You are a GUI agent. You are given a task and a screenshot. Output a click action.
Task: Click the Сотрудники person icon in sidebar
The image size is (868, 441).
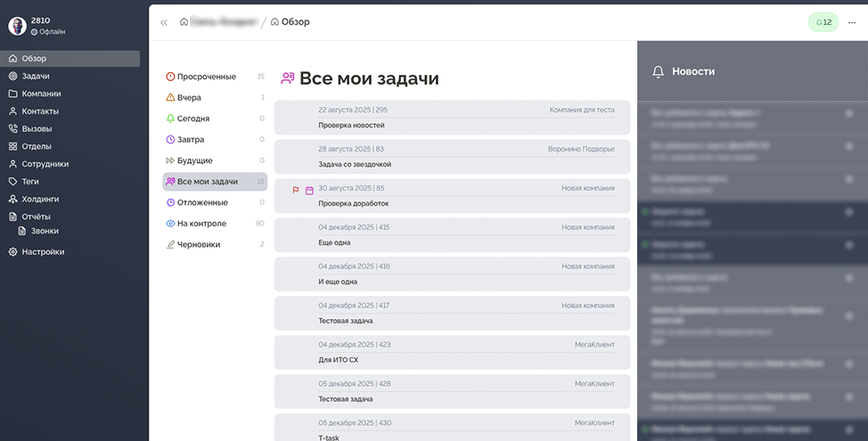[12, 164]
